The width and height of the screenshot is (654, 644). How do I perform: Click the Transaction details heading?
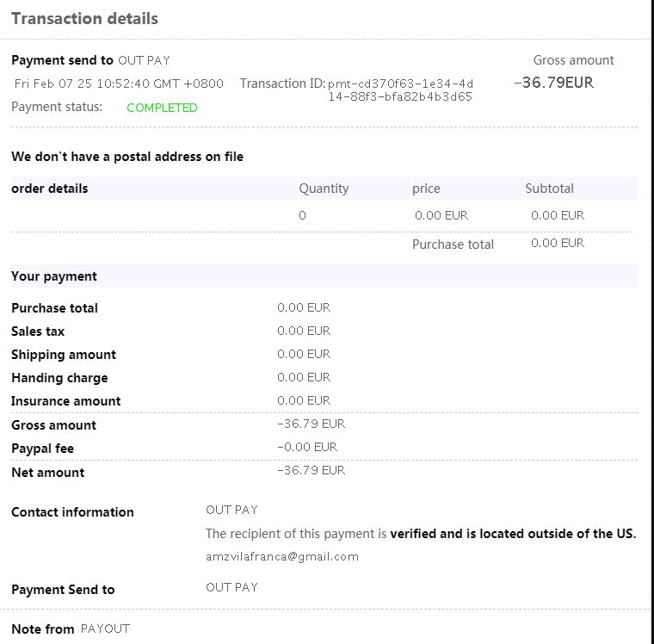pos(84,18)
